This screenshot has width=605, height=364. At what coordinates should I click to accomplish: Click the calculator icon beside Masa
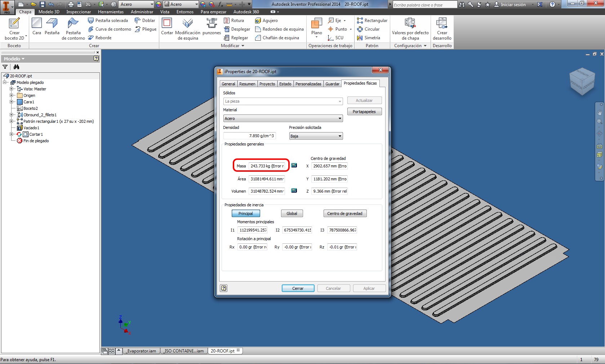[294, 165]
